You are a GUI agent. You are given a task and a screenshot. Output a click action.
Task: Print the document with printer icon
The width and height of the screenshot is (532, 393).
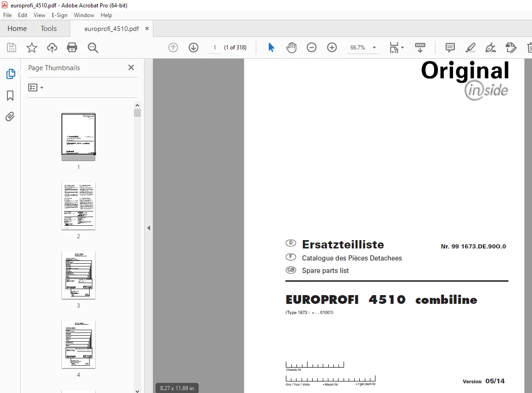coord(72,48)
